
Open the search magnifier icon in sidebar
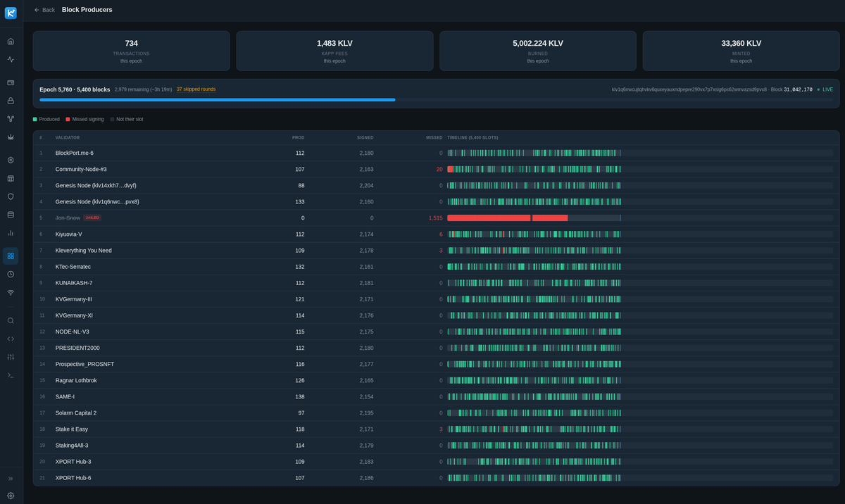point(11,320)
